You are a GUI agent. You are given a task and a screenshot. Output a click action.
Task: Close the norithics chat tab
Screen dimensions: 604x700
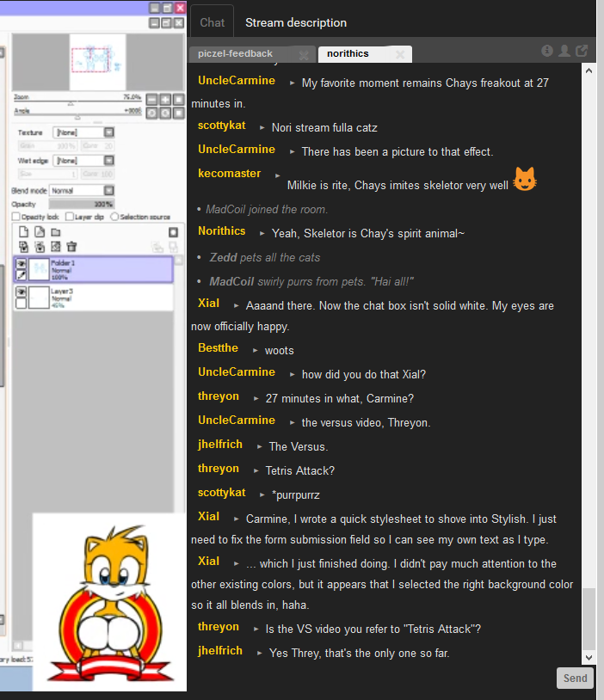400,55
